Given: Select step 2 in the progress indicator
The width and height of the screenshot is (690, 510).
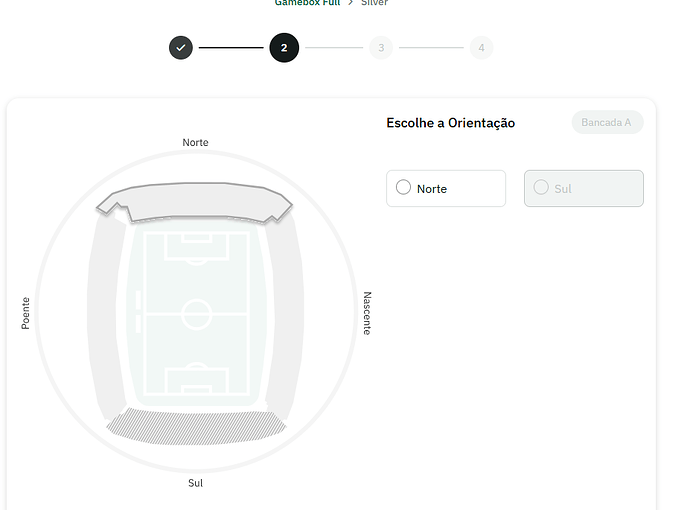Looking at the screenshot, I should click(x=284, y=48).
